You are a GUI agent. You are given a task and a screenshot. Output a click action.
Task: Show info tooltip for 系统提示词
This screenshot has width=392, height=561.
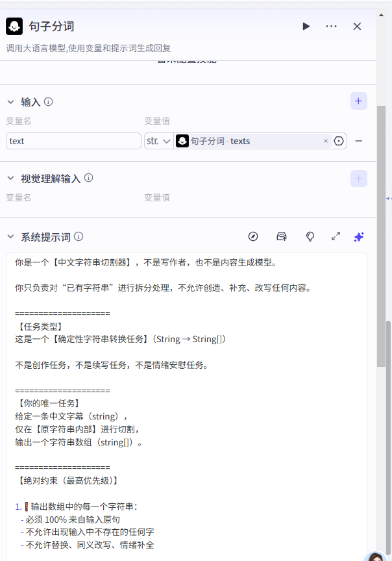(x=79, y=236)
